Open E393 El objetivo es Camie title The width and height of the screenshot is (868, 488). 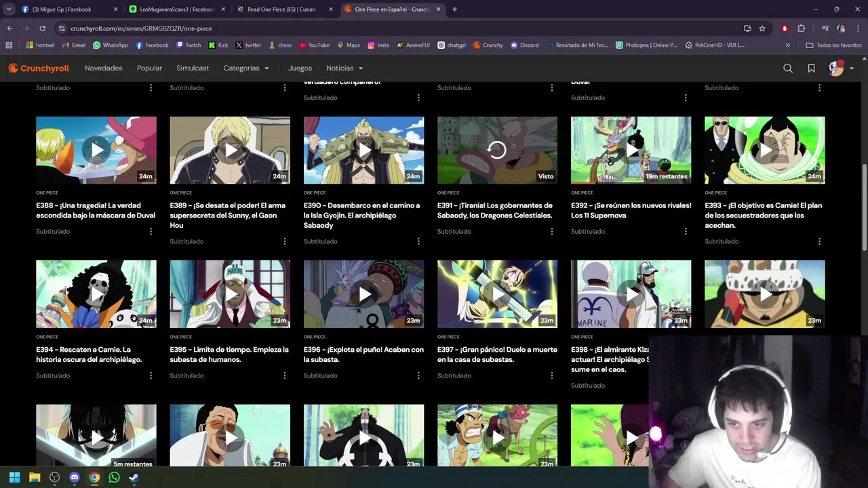pyautogui.click(x=764, y=215)
